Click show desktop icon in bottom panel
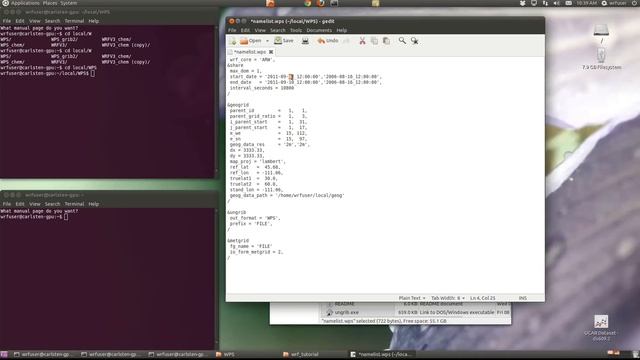This screenshot has height=360, width=640. click(4, 354)
